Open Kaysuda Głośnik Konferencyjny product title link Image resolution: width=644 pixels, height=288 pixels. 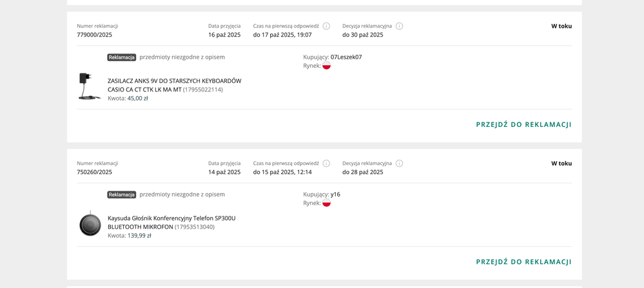click(171, 218)
